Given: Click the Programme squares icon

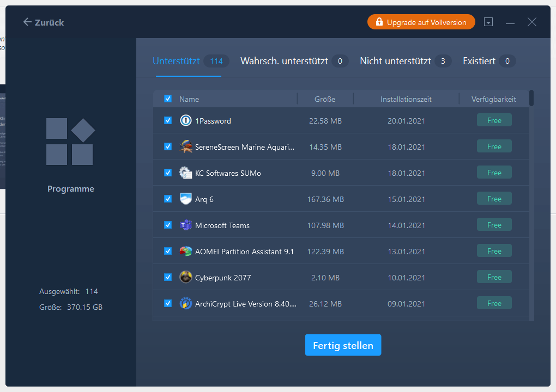Looking at the screenshot, I should [x=70, y=142].
